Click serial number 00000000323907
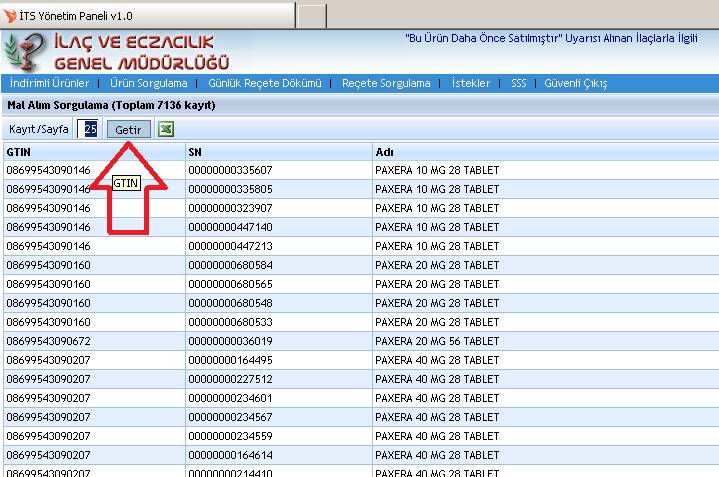This screenshot has width=719, height=477. tap(230, 208)
